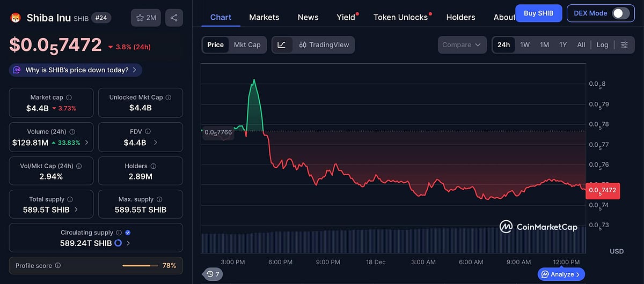Open the Holders tab
Viewport: 644px width, 284px height.
point(460,17)
